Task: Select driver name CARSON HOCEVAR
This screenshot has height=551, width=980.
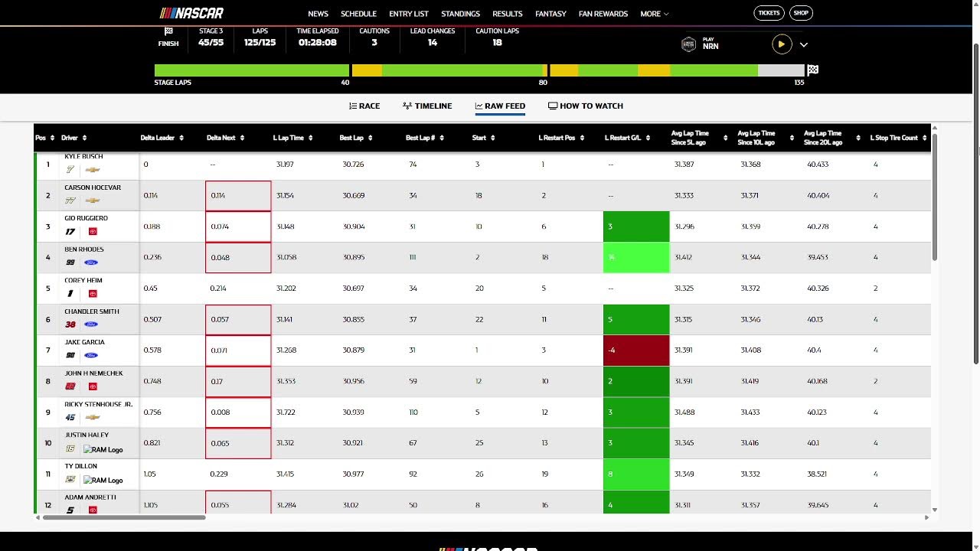Action: coord(93,187)
